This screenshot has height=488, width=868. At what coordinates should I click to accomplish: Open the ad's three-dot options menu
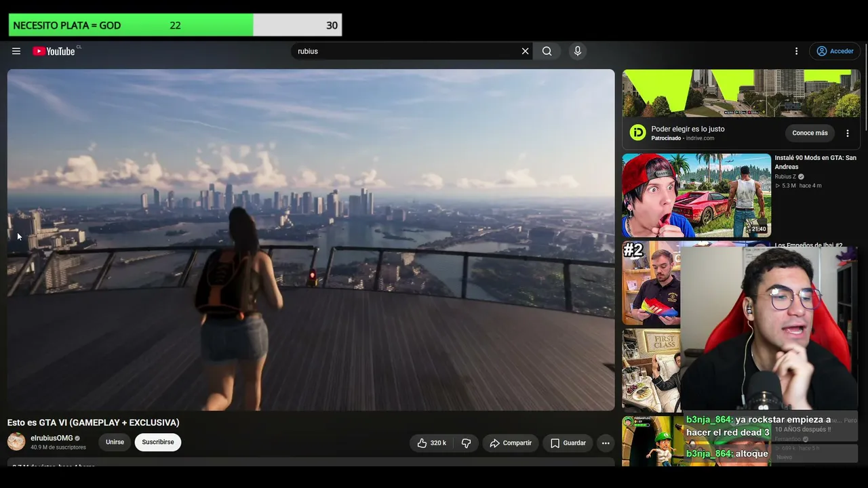(848, 133)
